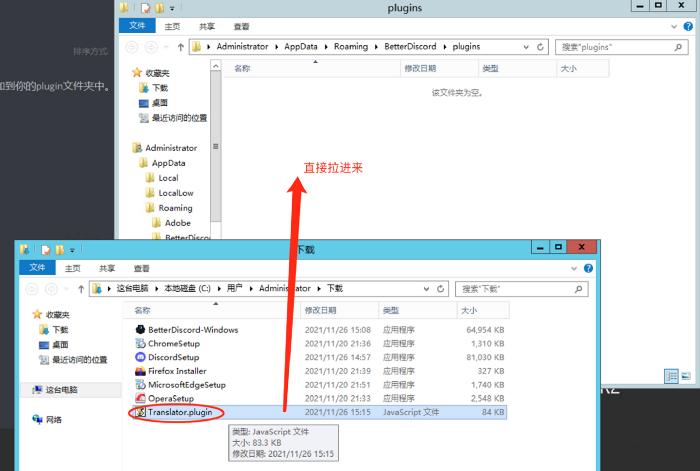This screenshot has width=700, height=471.
Task: Open address history dropdown in plugins window
Action: 526,47
